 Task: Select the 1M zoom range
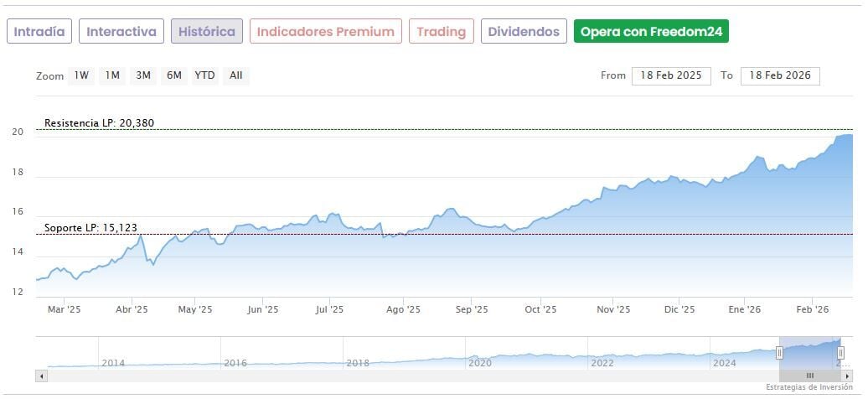tap(112, 75)
